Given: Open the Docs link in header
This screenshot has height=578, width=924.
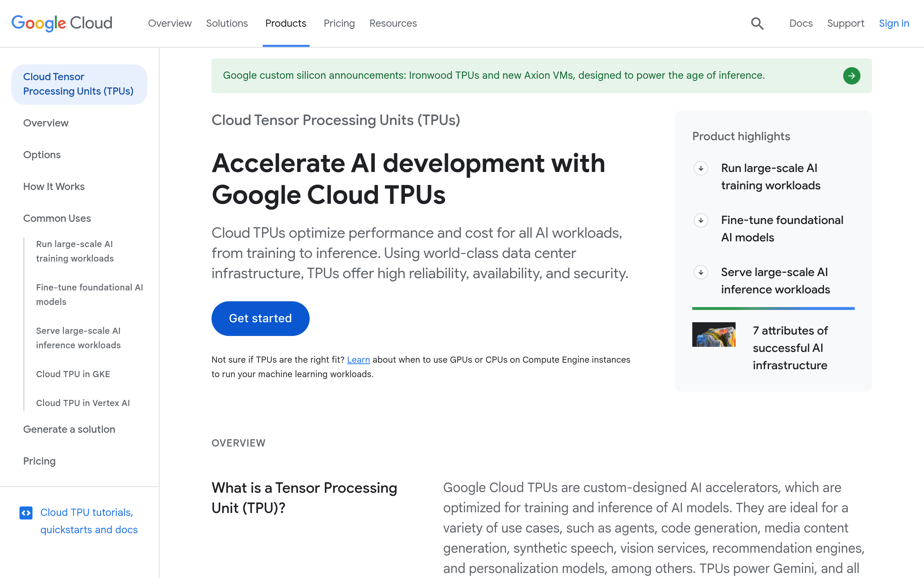Looking at the screenshot, I should pyautogui.click(x=801, y=23).
